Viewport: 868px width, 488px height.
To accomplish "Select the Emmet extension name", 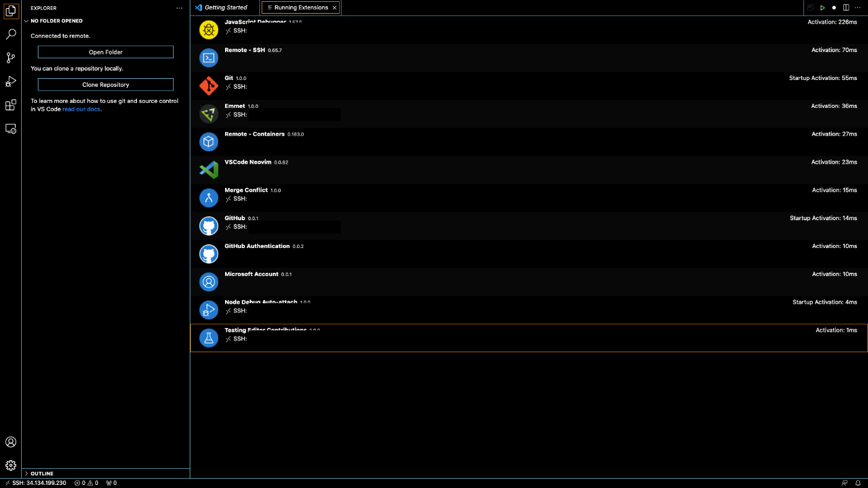I will click(235, 106).
